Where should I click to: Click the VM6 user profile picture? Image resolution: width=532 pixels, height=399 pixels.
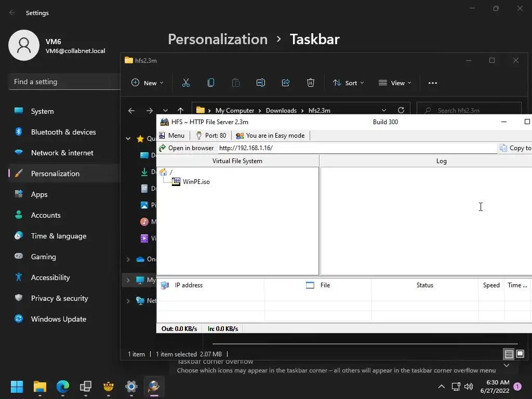click(24, 45)
